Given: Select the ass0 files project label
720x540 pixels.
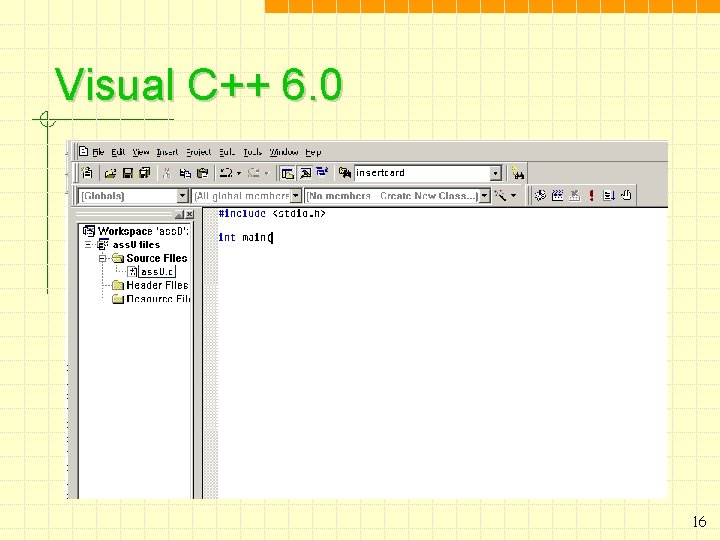Looking at the screenshot, I should coord(136,245).
